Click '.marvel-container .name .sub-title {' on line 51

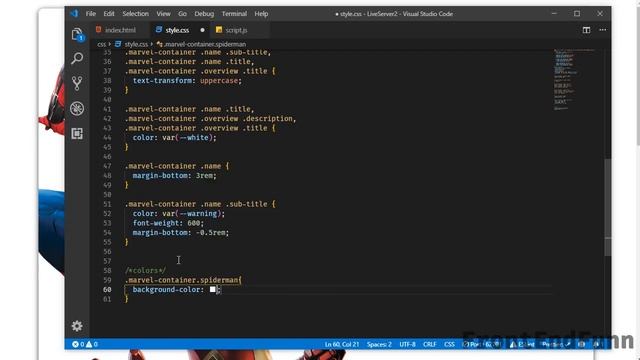pyautogui.click(x=200, y=204)
